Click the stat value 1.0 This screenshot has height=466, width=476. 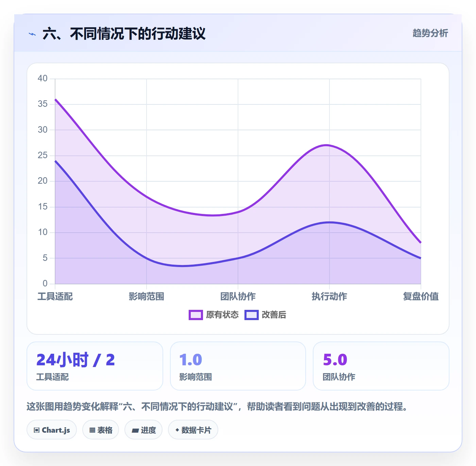(191, 360)
